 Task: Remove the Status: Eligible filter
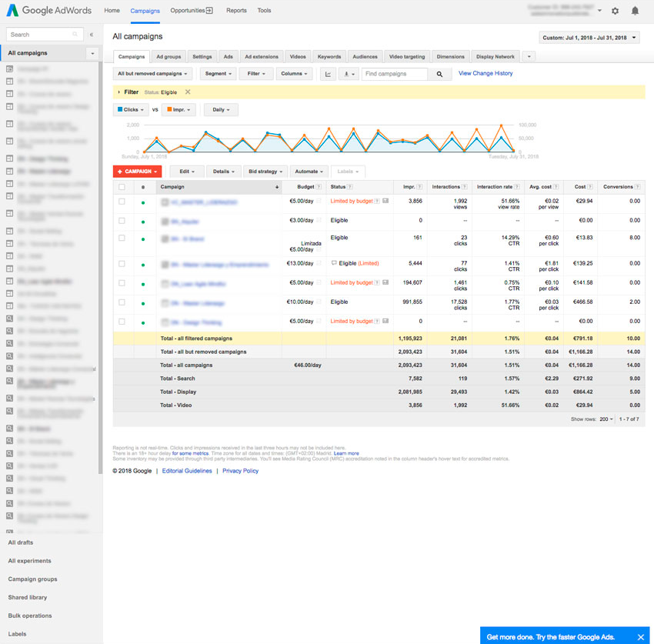[188, 92]
